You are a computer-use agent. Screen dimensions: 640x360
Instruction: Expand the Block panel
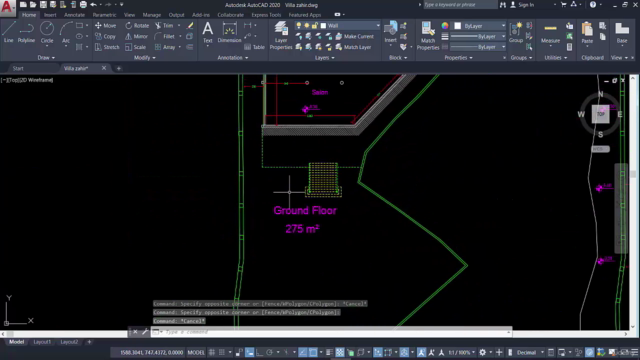tap(398, 58)
